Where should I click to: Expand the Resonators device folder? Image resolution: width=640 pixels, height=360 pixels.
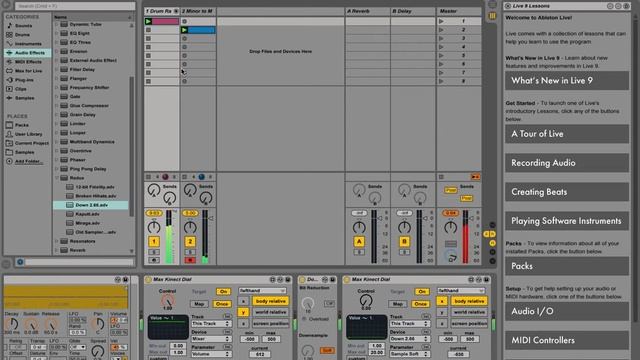click(x=57, y=241)
